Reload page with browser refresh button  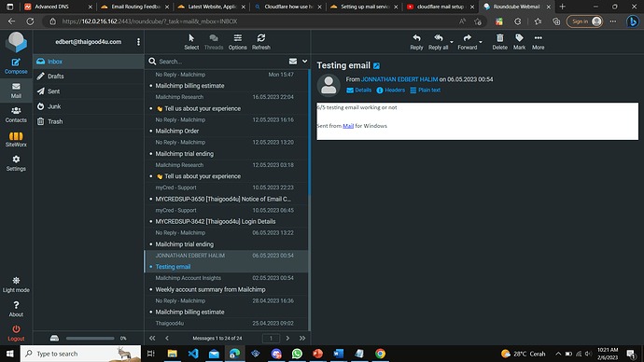click(x=30, y=21)
